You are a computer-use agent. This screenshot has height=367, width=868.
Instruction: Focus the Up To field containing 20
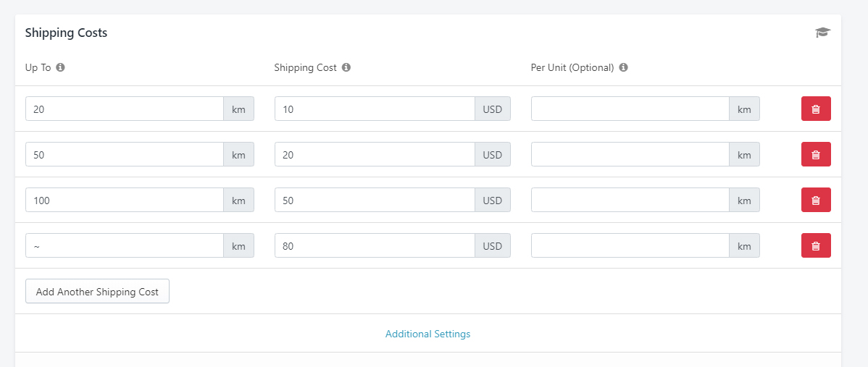click(124, 109)
